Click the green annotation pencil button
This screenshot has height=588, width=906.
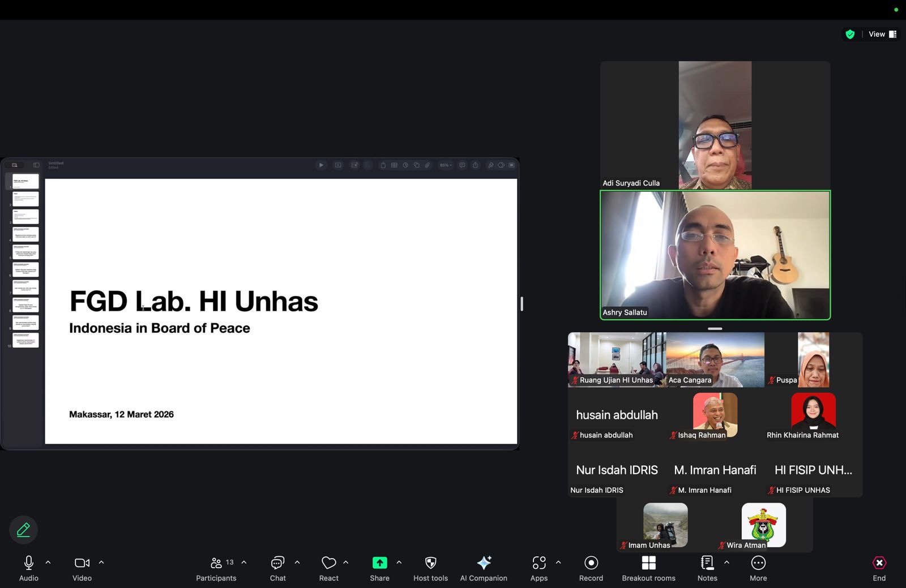pyautogui.click(x=23, y=530)
